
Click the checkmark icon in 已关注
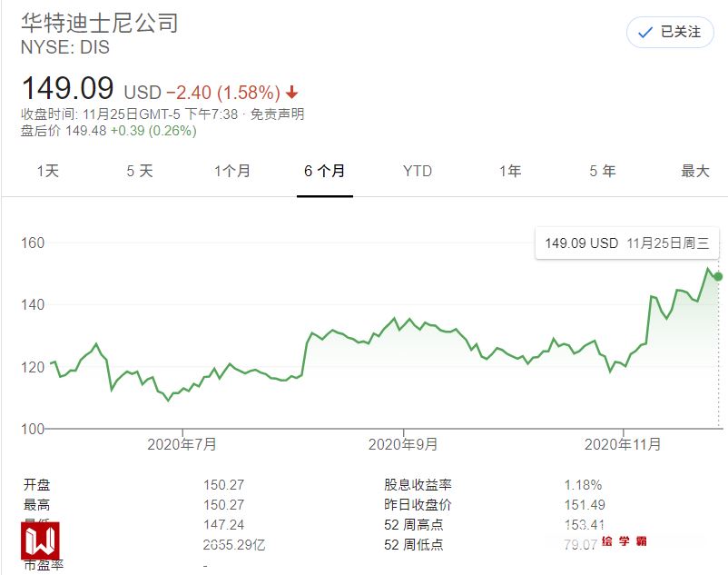pos(645,33)
